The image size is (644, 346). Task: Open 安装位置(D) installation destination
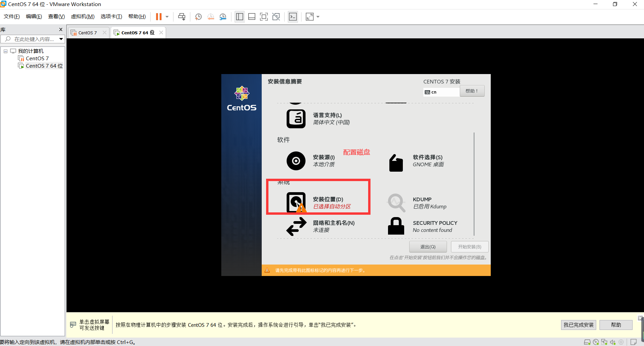[319, 203]
